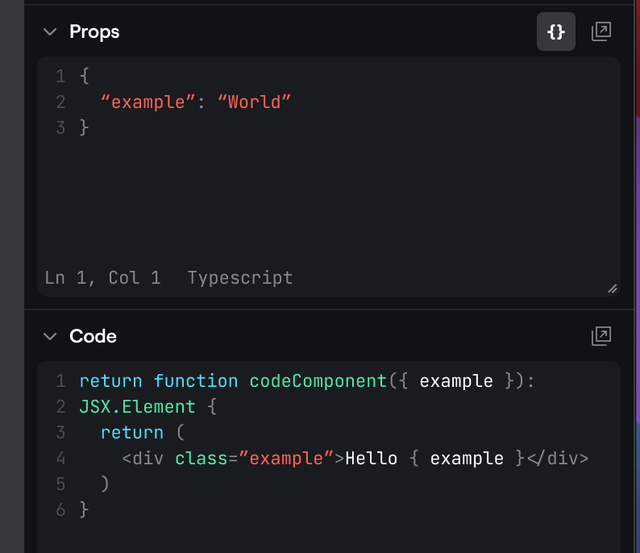Open Props editor in pop-out window
The height and width of the screenshot is (553, 640).
point(601,32)
